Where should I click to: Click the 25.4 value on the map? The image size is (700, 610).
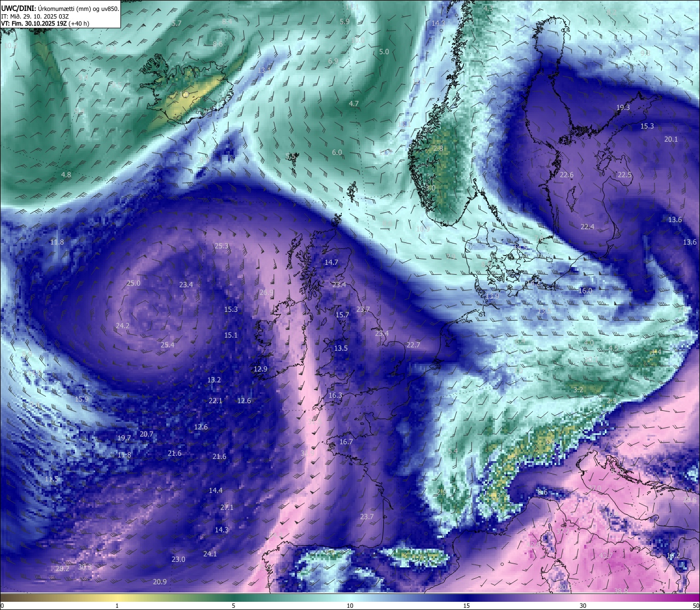(167, 345)
